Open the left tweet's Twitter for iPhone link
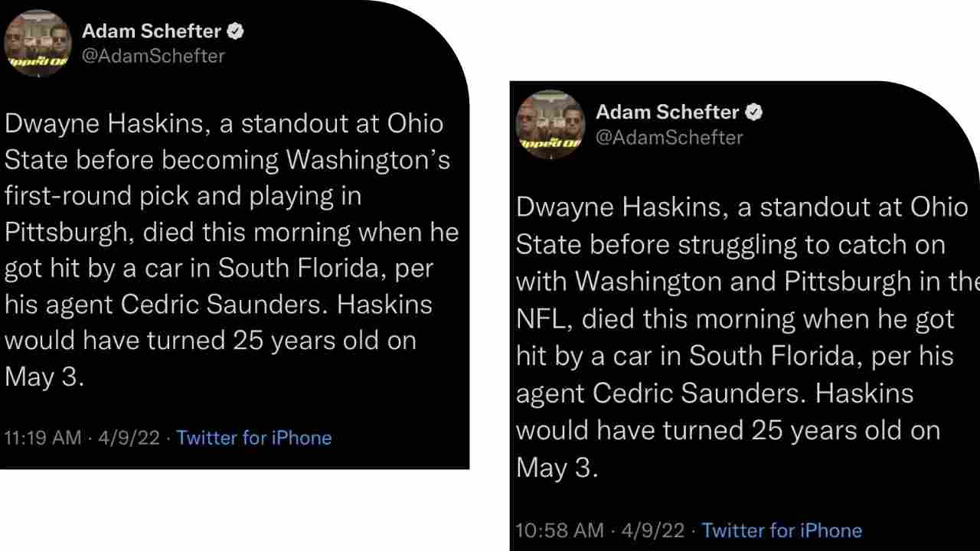Screen dimensions: 980x551 [x=253, y=437]
